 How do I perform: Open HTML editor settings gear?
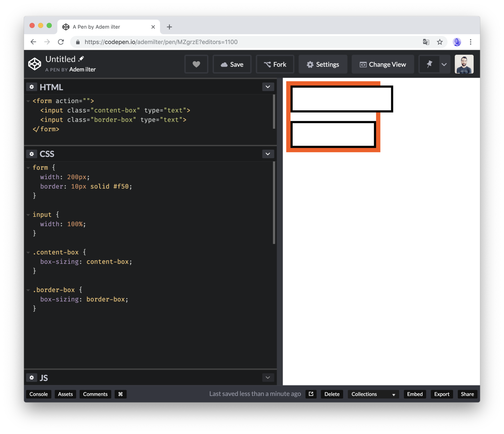point(32,87)
